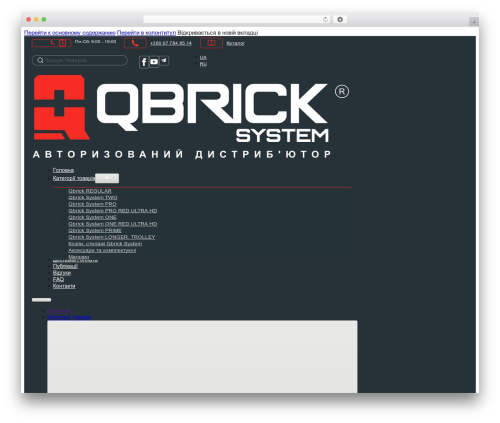Open the Telegram social icon
This screenshot has height=423, width=500.
coord(164,61)
